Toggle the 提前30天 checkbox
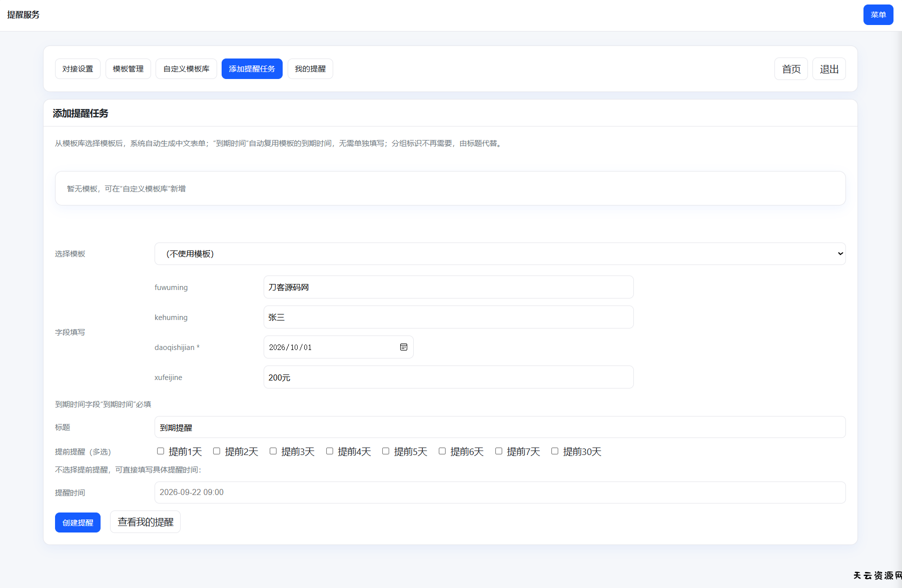 [555, 451]
